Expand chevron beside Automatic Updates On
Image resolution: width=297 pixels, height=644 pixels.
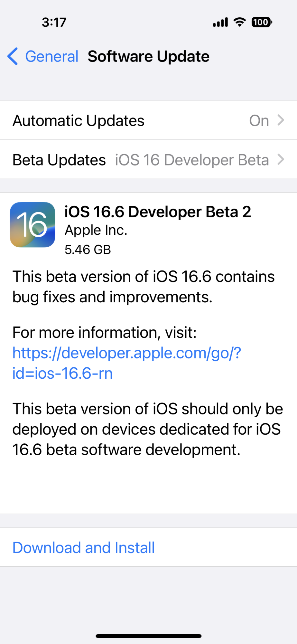pos(281,120)
